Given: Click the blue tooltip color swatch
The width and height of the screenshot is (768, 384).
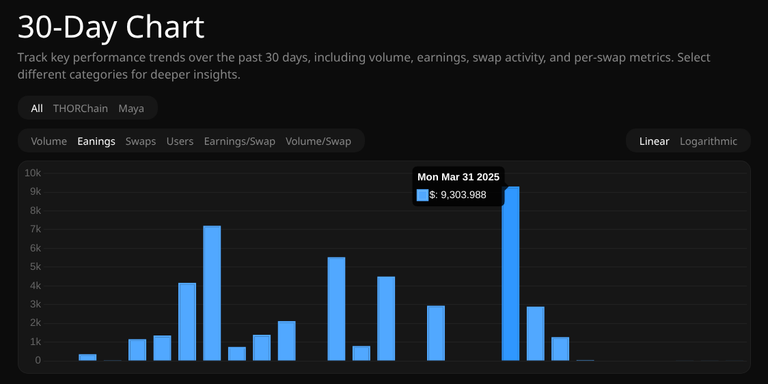Looking at the screenshot, I should pos(423,195).
